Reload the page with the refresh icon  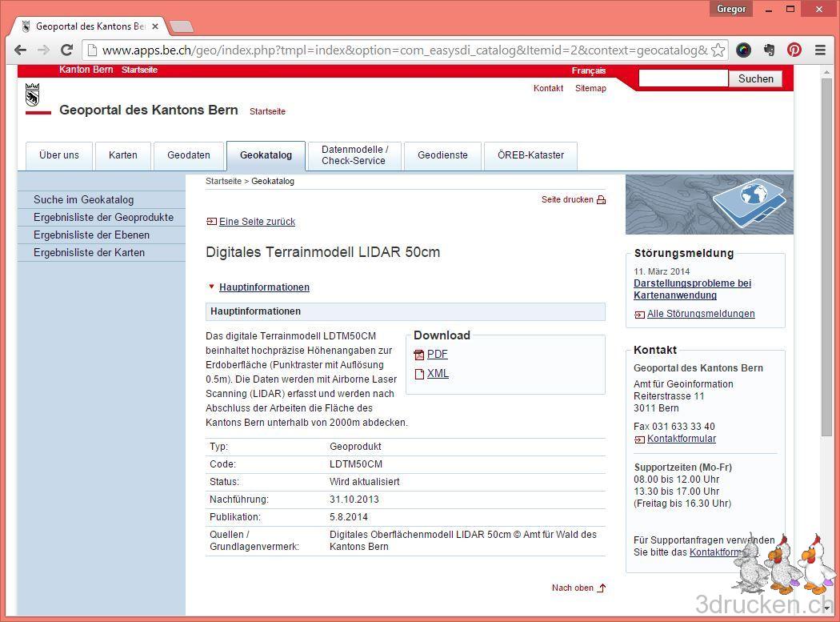[66, 50]
